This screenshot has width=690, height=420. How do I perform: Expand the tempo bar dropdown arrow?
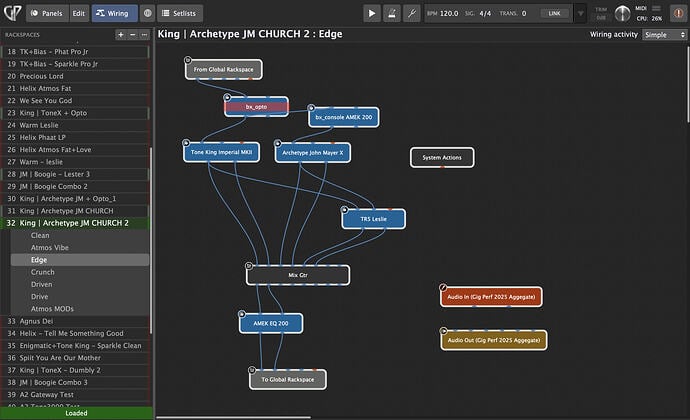[x=581, y=13]
